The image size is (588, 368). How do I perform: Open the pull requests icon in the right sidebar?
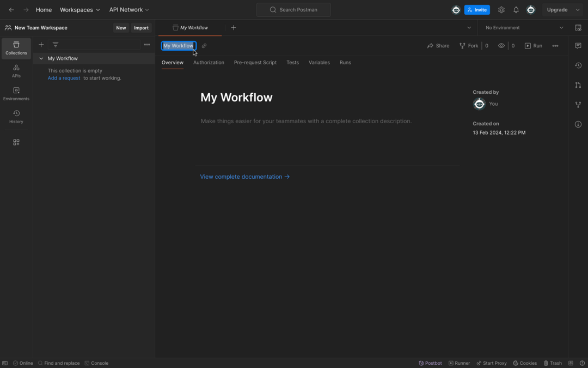(x=578, y=85)
